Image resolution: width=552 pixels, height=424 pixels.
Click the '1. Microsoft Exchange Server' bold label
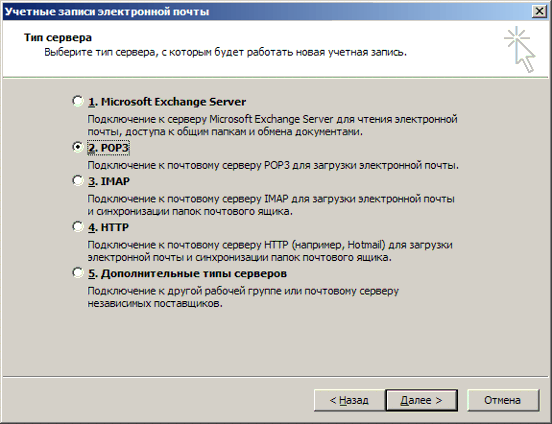(x=167, y=102)
